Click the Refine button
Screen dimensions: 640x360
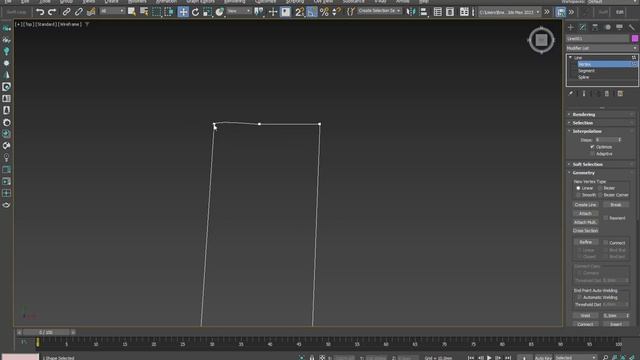point(585,242)
